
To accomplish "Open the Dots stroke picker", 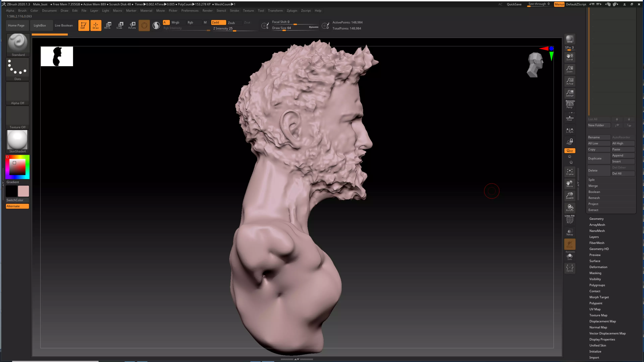I will click(18, 69).
